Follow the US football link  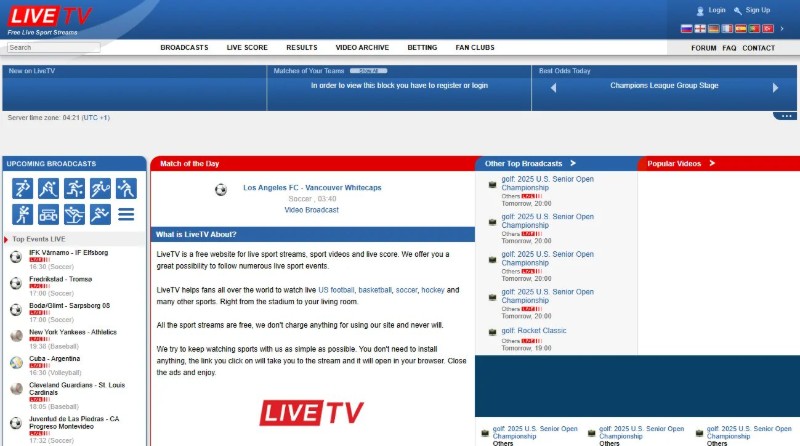[x=336, y=290]
